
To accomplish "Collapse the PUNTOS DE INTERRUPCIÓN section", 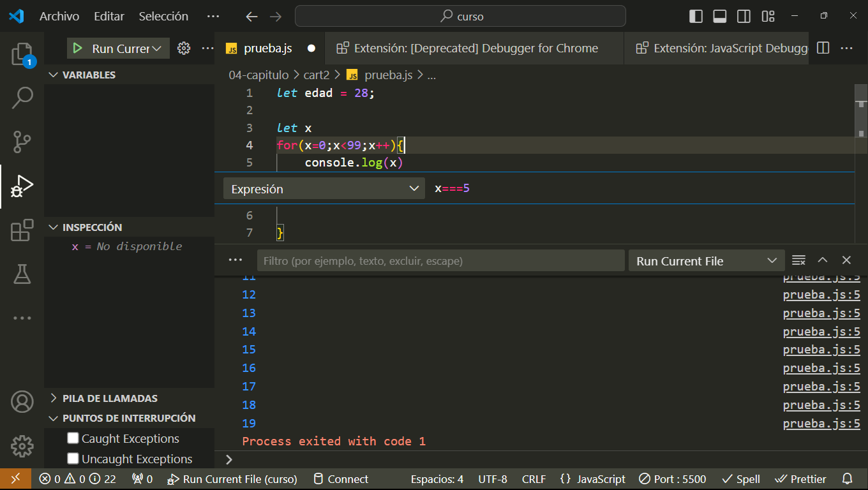I will (x=129, y=418).
